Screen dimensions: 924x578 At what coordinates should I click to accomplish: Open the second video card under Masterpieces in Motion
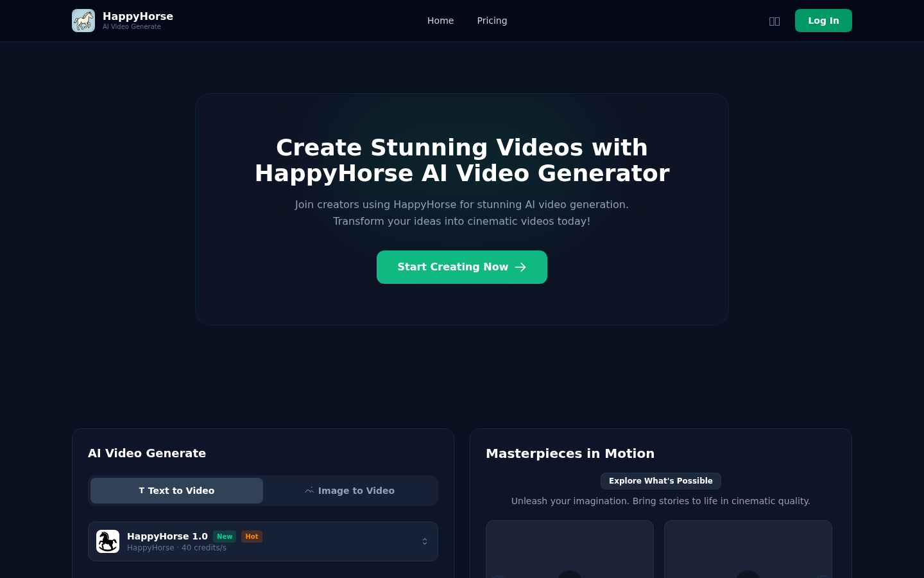pyautogui.click(x=748, y=549)
